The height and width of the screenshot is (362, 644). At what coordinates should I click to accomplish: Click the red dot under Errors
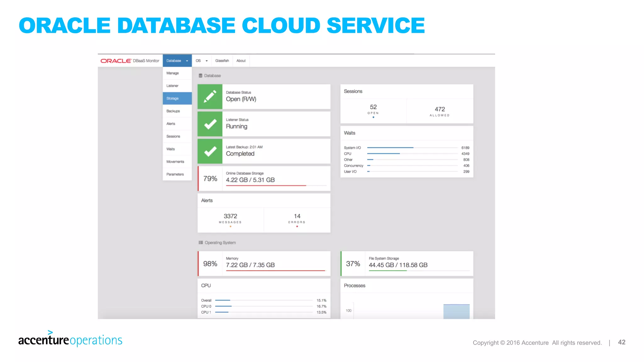[x=297, y=227]
